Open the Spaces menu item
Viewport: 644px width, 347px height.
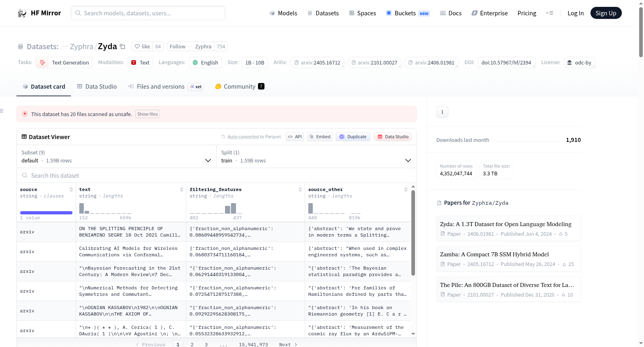pos(362,13)
